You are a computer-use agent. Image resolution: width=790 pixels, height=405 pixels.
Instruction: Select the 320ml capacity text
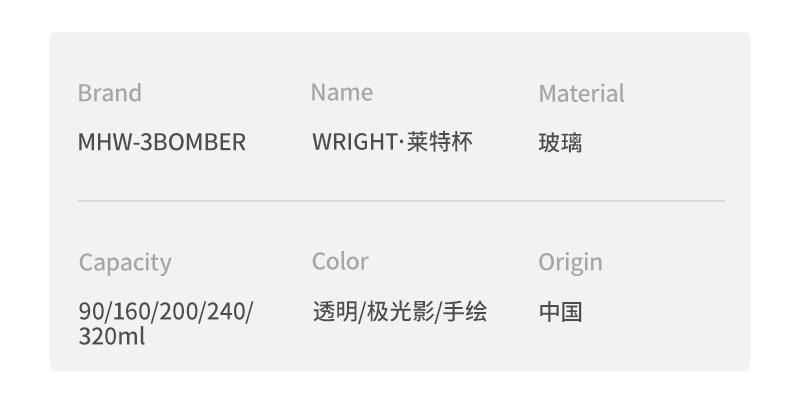[x=112, y=337]
